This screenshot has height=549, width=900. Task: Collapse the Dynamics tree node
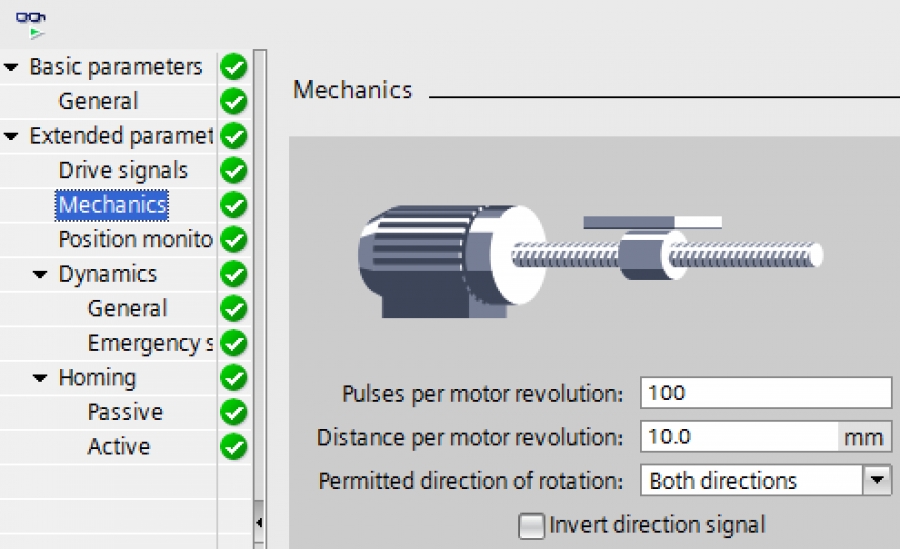click(40, 274)
